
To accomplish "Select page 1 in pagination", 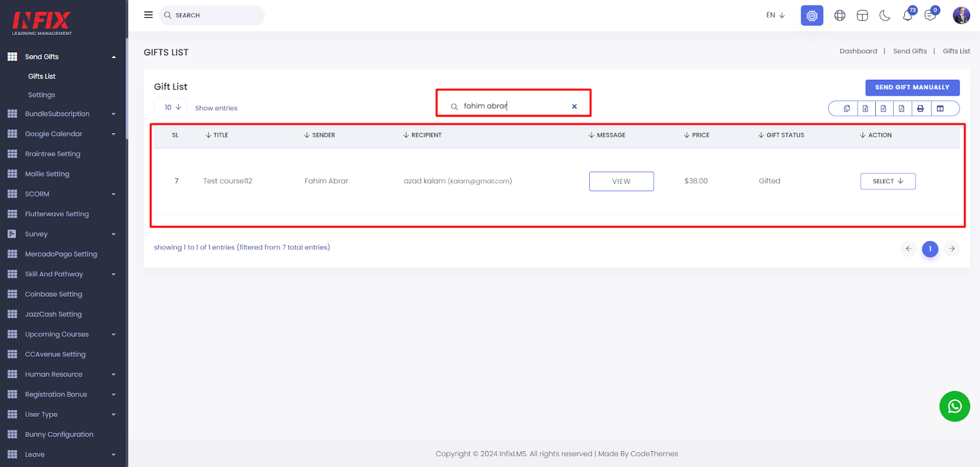I will [x=930, y=249].
